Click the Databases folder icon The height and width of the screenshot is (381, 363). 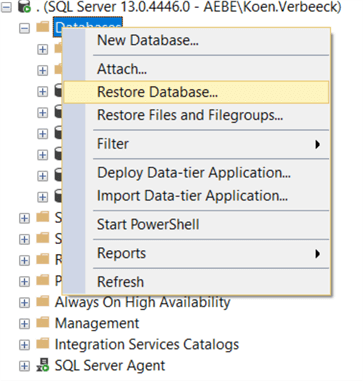(x=43, y=28)
